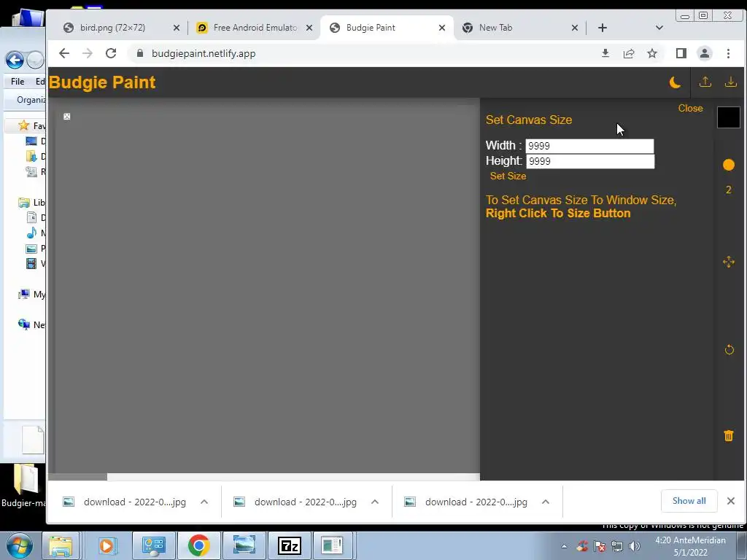Click the download drawing icon in Budgie Paint
Screen dimensions: 747x560
[730, 82]
